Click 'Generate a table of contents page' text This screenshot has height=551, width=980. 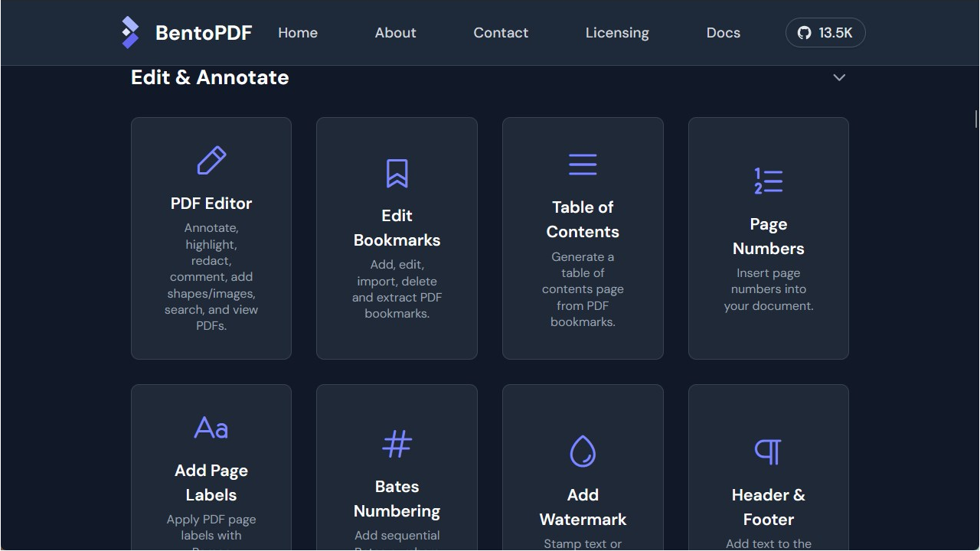tap(583, 289)
